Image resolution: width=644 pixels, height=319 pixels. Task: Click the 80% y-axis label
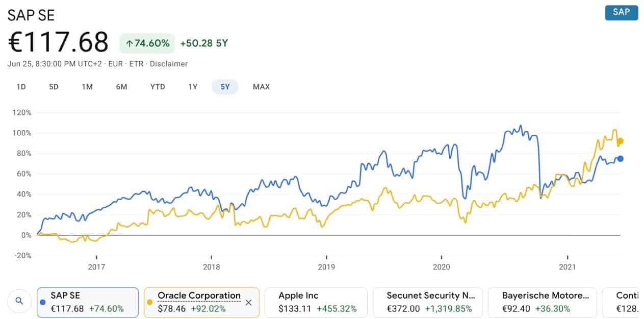coord(23,153)
